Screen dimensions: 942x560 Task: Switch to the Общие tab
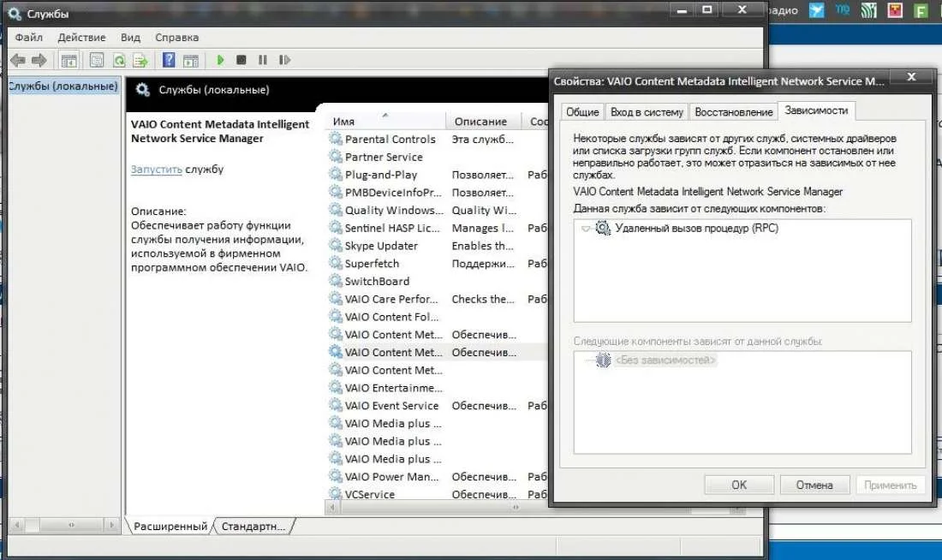click(582, 112)
